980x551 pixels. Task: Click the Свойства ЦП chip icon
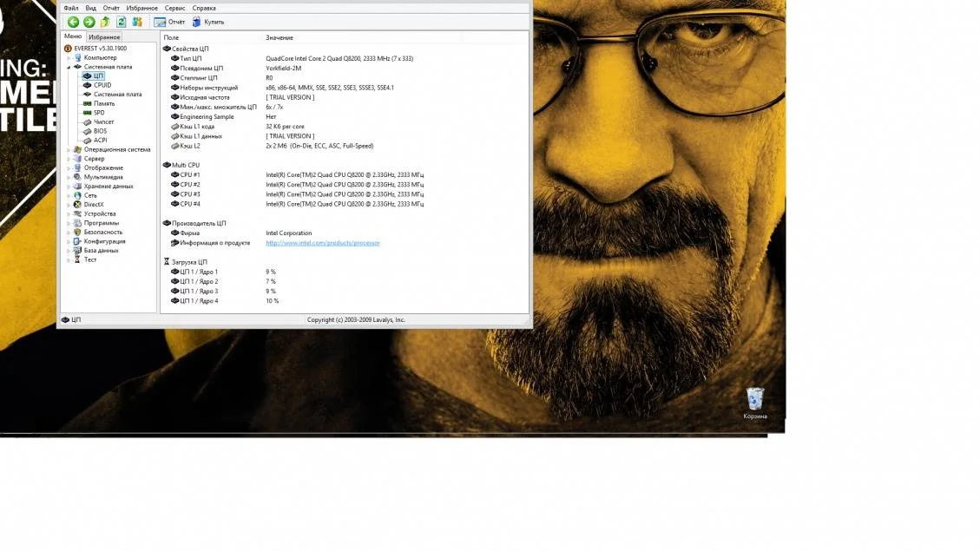(167, 48)
